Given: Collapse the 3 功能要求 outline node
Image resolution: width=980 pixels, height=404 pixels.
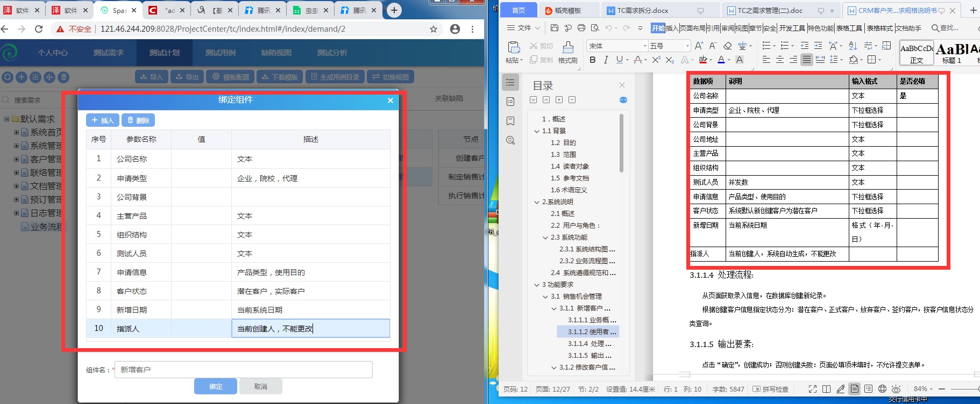Looking at the screenshot, I should coord(537,285).
